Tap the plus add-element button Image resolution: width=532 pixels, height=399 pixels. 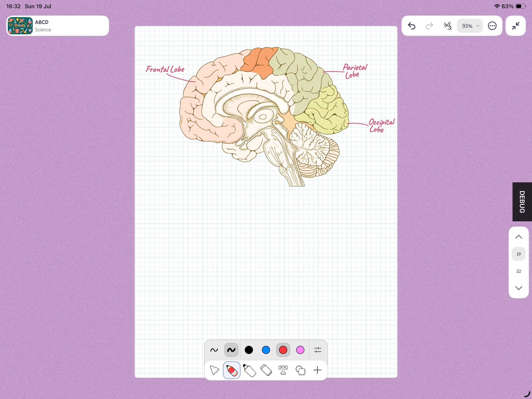tap(317, 370)
